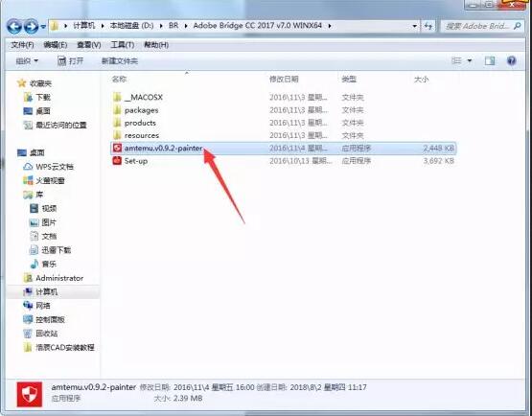Image resolution: width=532 pixels, height=416 pixels.
Task: Expand the breadcrumb arrow after 计算机
Action: pos(103,26)
